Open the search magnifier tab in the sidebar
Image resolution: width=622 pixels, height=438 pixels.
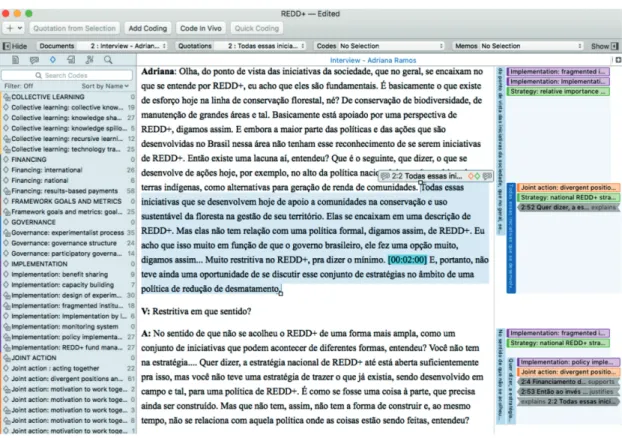click(x=108, y=60)
